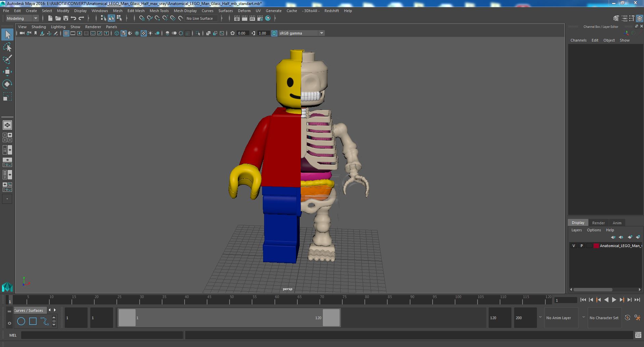Go to start of playback range

583,300
